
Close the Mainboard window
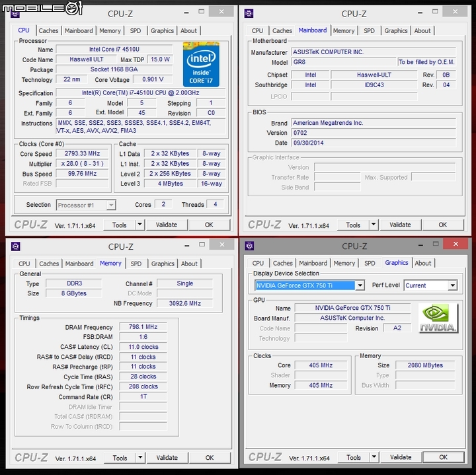click(x=455, y=11)
